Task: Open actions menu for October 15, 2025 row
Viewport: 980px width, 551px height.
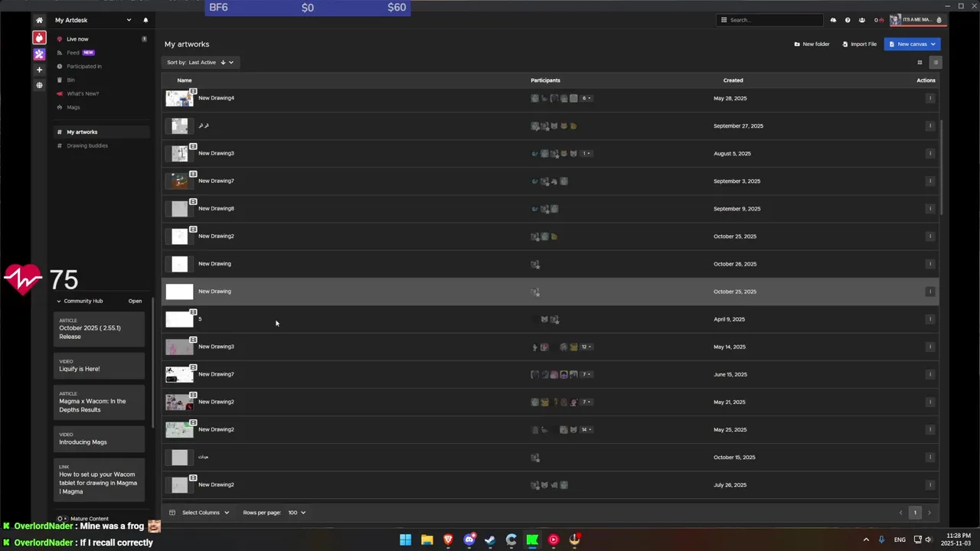Action: (930, 457)
